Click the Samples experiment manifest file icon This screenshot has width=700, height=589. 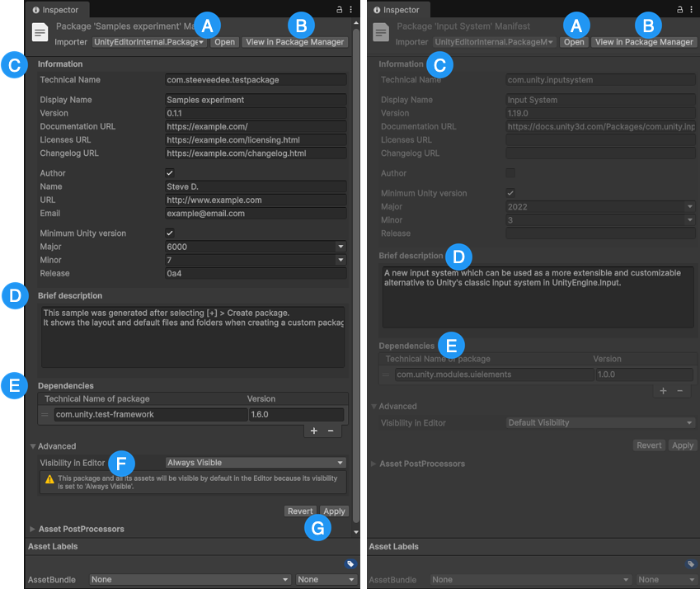click(x=40, y=32)
